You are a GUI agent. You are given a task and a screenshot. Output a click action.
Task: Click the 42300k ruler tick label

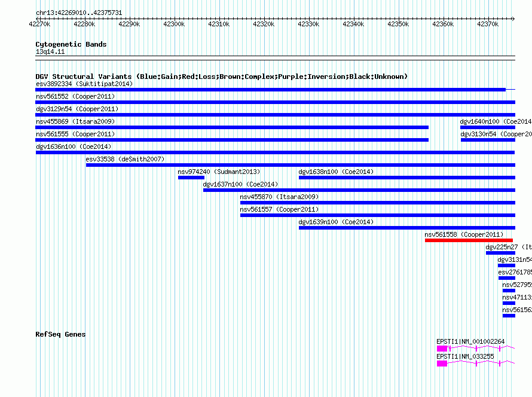(x=174, y=24)
